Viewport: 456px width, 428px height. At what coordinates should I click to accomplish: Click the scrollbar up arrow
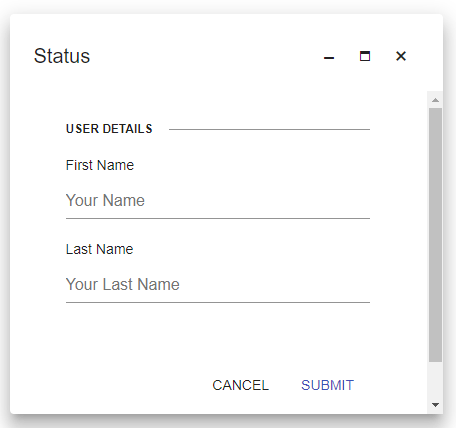435,100
